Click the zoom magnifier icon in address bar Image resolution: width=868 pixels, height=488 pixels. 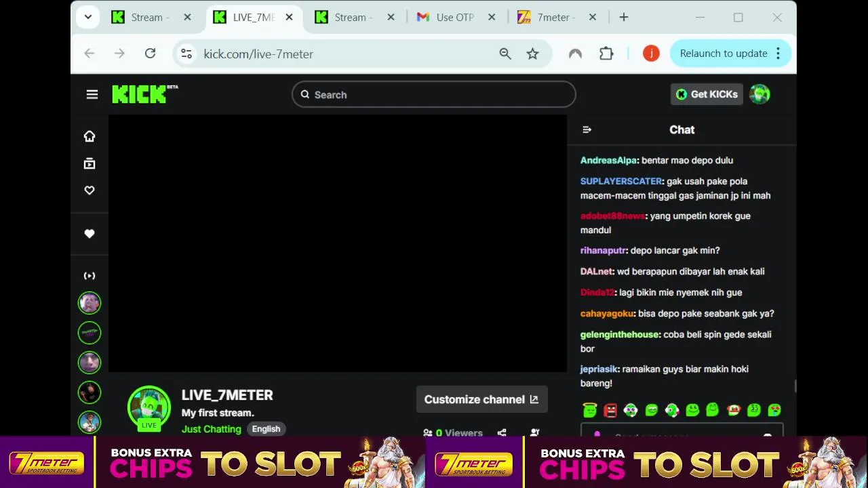point(505,54)
